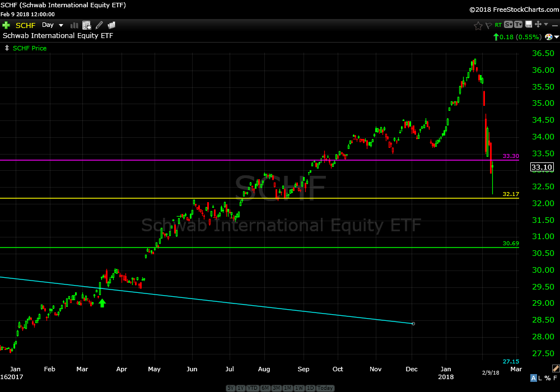Expand the S dropdown button
Screen dimensions: 560x392
(x=508, y=25)
